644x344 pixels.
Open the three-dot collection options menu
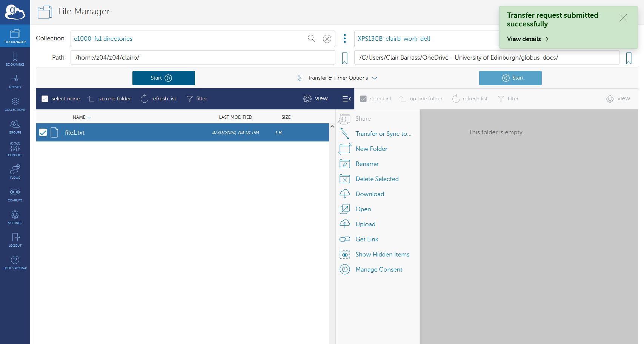tap(344, 38)
